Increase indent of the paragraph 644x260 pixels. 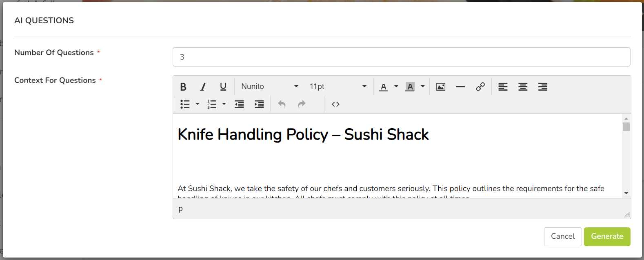pyautogui.click(x=259, y=104)
